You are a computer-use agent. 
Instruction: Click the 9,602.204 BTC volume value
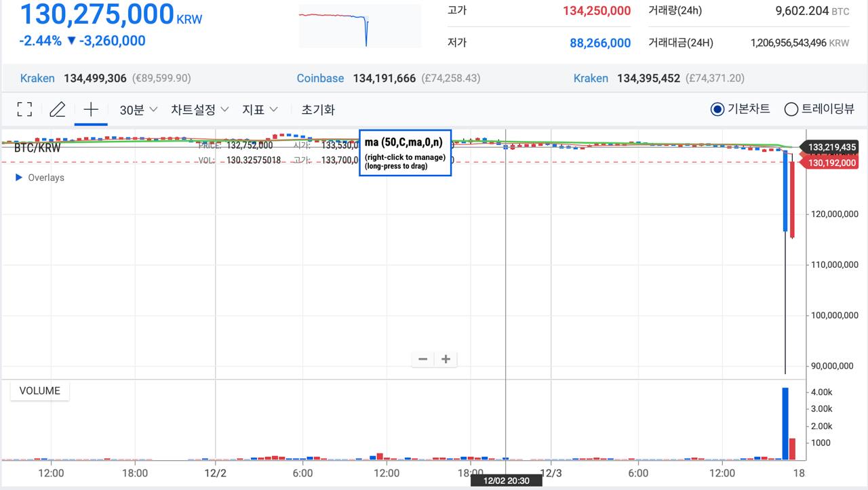pyautogui.click(x=812, y=11)
